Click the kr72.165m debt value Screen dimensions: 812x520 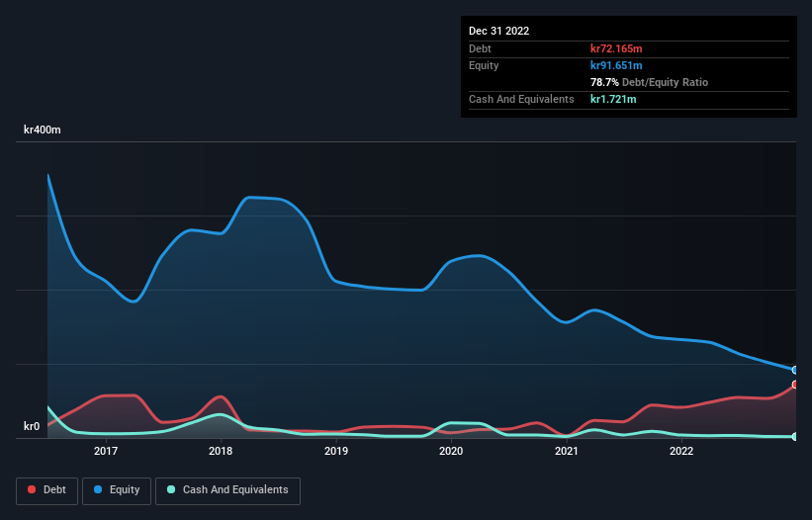click(616, 48)
